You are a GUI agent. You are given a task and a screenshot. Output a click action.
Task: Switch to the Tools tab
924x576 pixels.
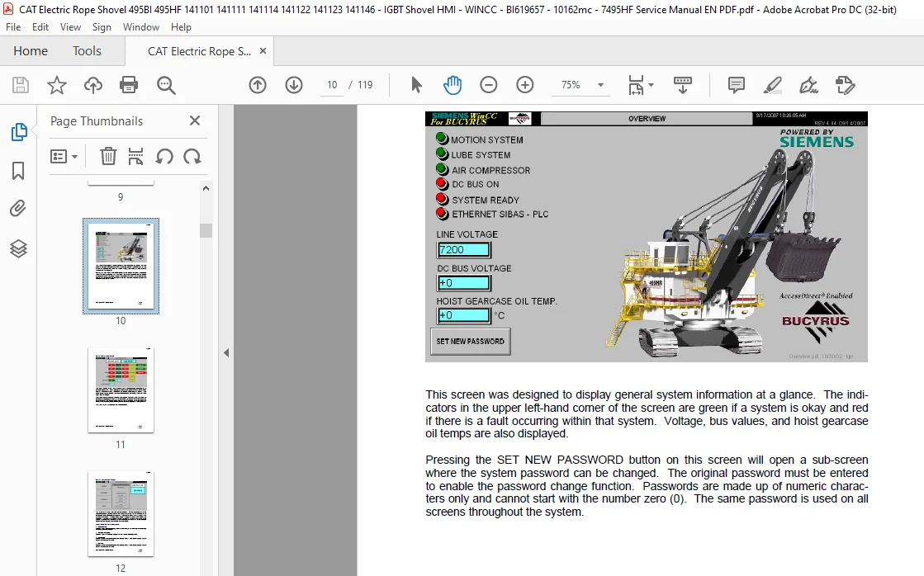(x=87, y=51)
